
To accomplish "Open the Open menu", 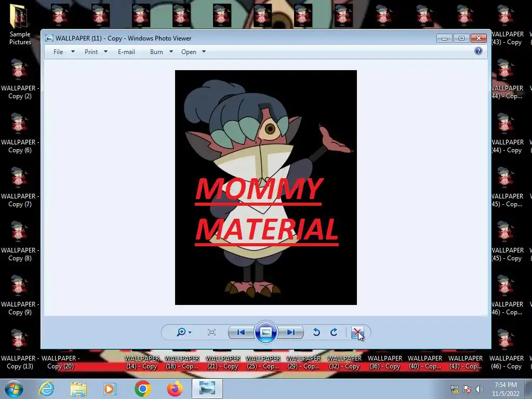I will coord(189,52).
